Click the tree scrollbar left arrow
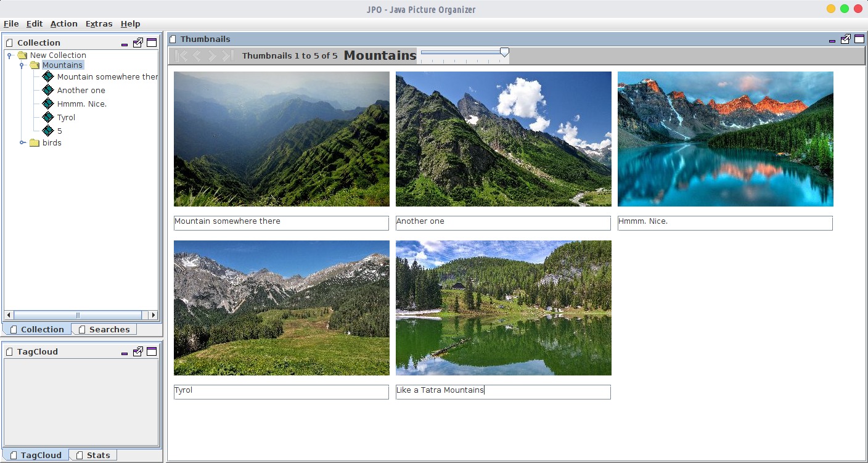This screenshot has width=868, height=463. click(9, 315)
